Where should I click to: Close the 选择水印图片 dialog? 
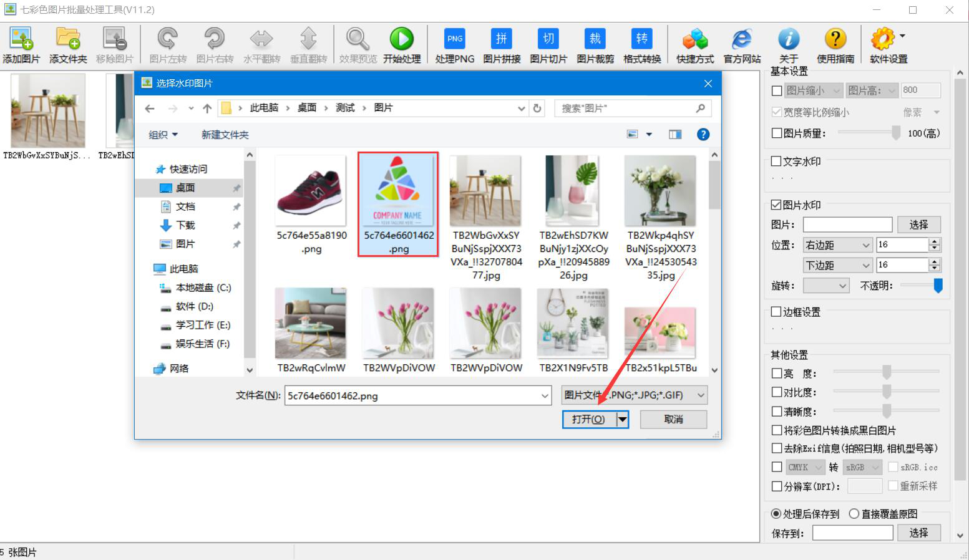[x=708, y=83]
